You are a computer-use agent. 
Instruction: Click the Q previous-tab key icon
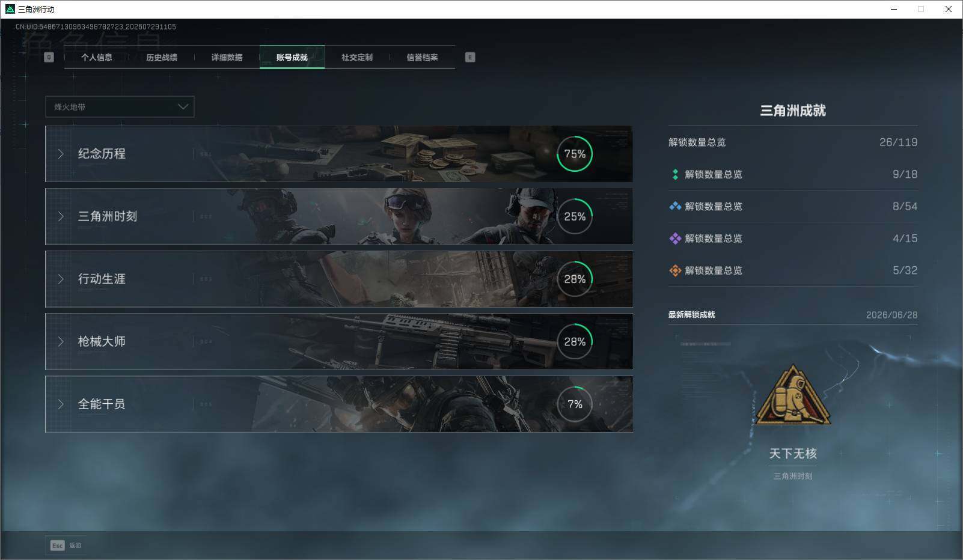click(x=49, y=57)
